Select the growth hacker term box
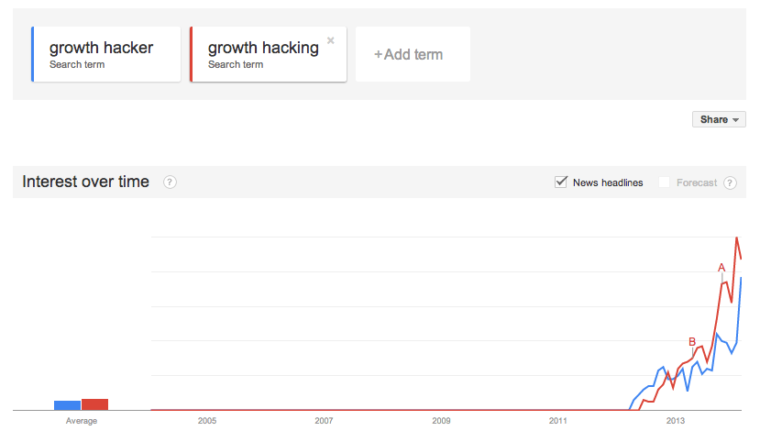 [106, 54]
